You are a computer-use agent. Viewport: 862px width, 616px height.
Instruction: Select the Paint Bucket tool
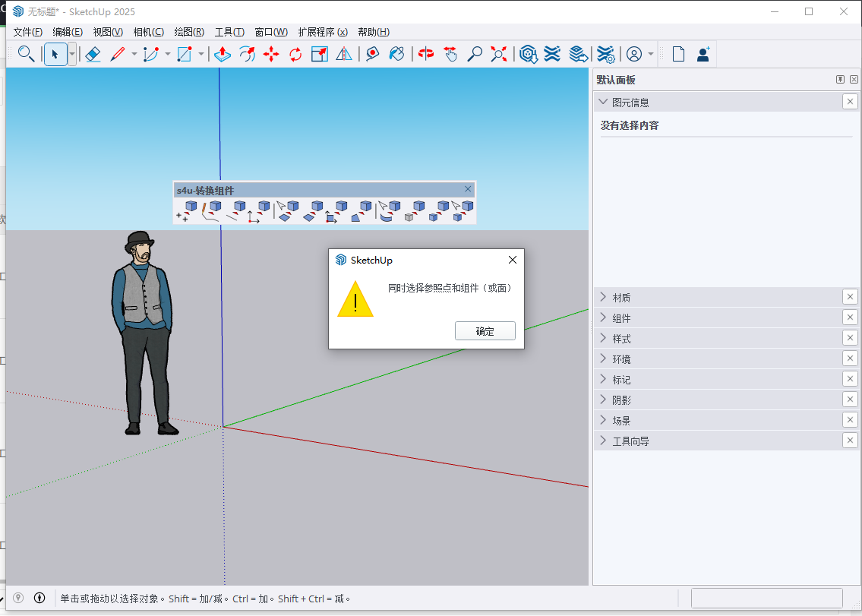tap(396, 54)
